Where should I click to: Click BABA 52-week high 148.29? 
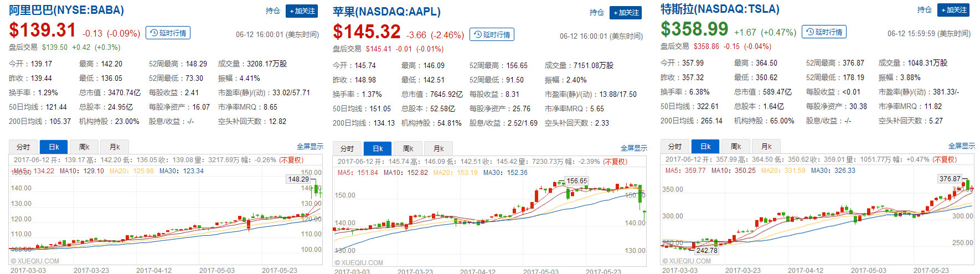point(196,64)
